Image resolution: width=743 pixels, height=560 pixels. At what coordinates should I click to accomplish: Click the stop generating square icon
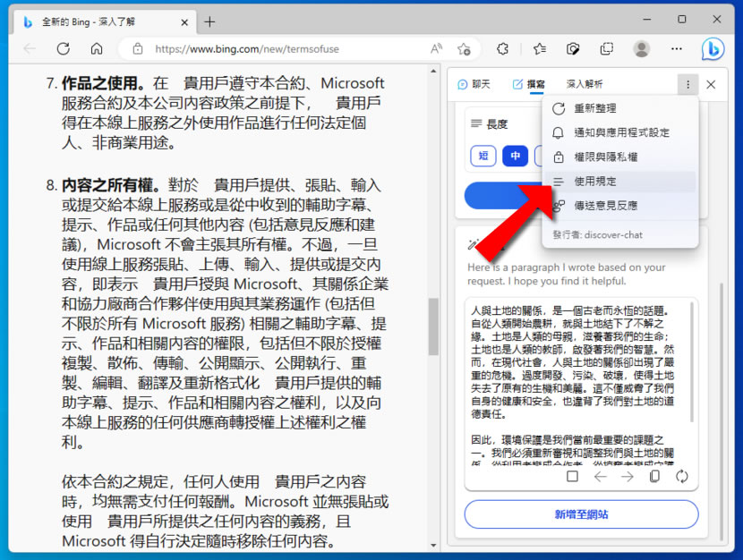click(x=572, y=476)
